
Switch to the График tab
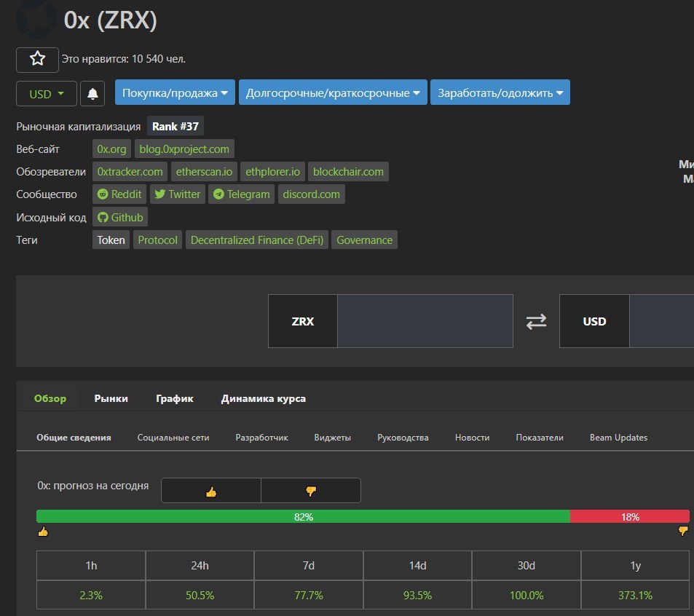174,399
